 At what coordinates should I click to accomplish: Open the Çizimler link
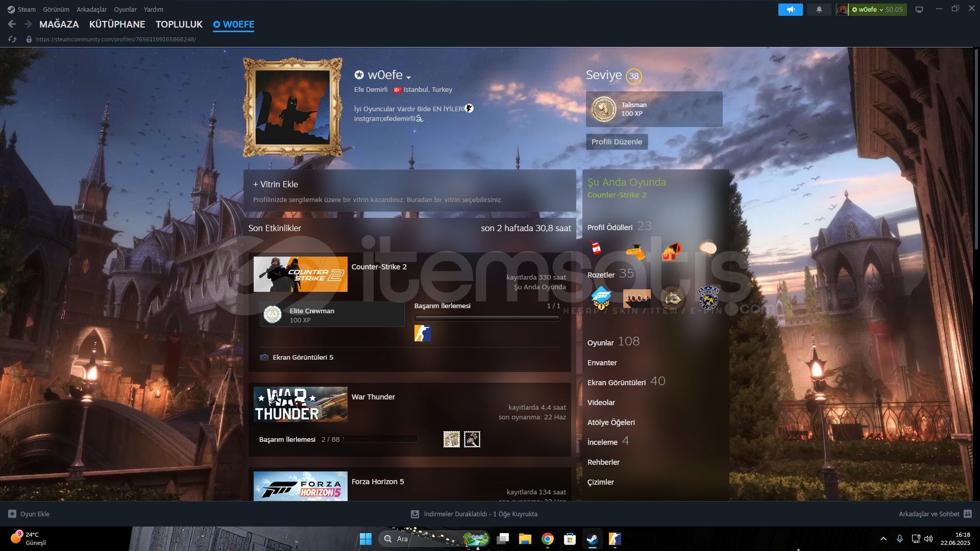click(601, 482)
